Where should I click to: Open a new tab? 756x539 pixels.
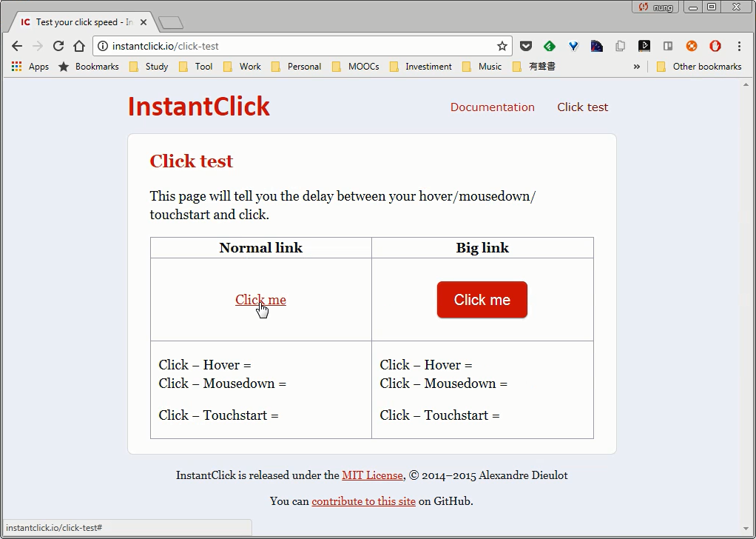click(x=171, y=23)
